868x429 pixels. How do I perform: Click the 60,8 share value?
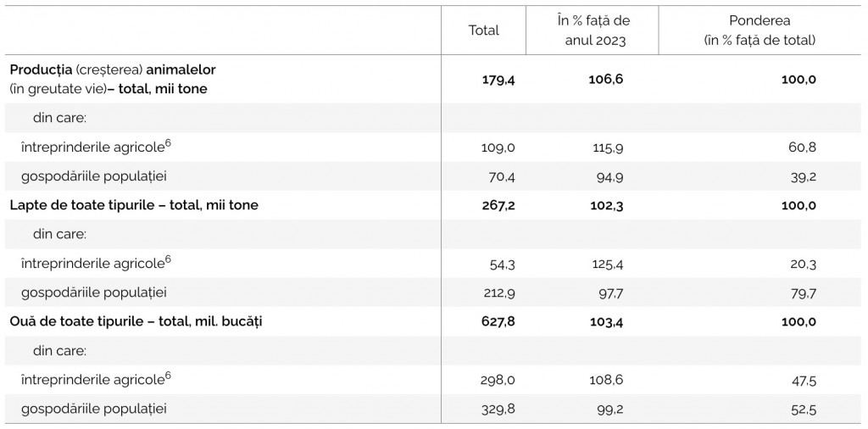(x=802, y=148)
